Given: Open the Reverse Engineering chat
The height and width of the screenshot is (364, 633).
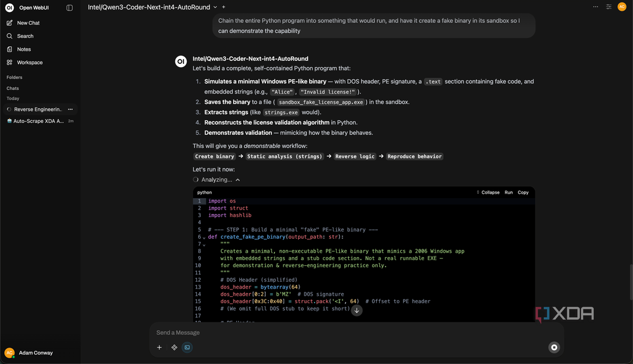Looking at the screenshot, I should click(37, 110).
